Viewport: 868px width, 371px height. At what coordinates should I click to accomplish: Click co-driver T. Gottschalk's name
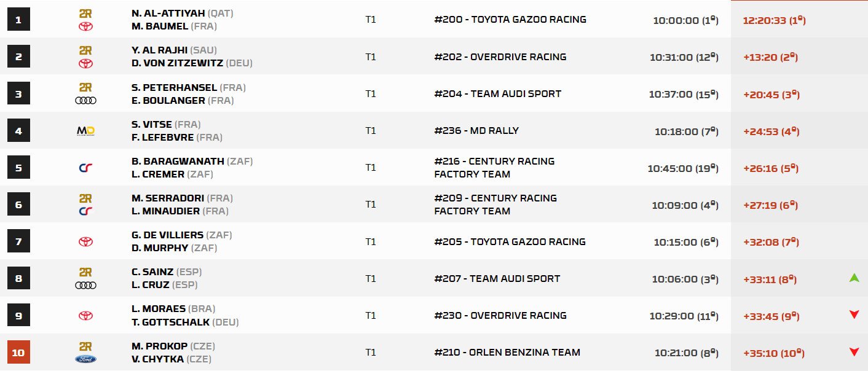(170, 322)
